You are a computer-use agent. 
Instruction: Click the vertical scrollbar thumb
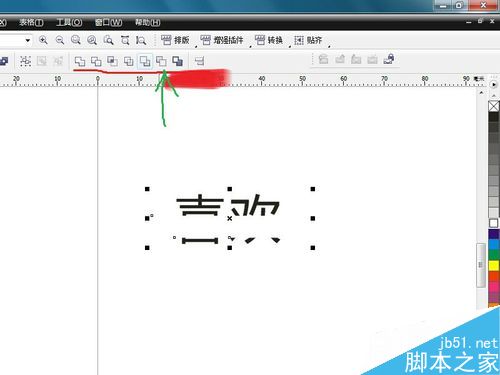(481, 265)
